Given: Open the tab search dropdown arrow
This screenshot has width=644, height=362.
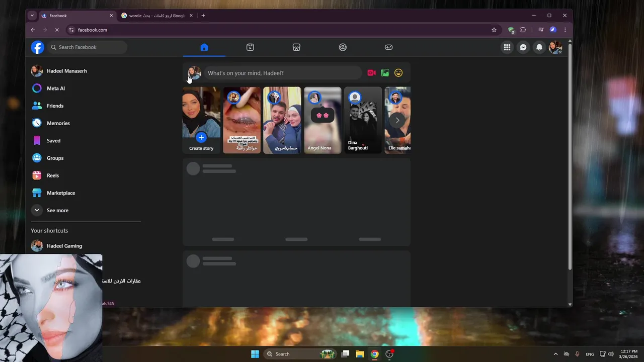Looking at the screenshot, I should [32, 16].
